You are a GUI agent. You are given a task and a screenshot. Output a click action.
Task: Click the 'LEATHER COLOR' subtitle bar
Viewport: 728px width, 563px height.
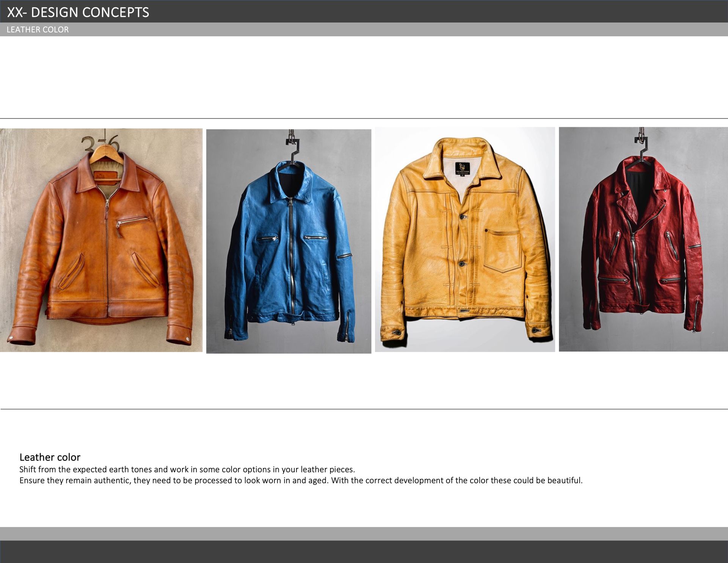tap(38, 30)
